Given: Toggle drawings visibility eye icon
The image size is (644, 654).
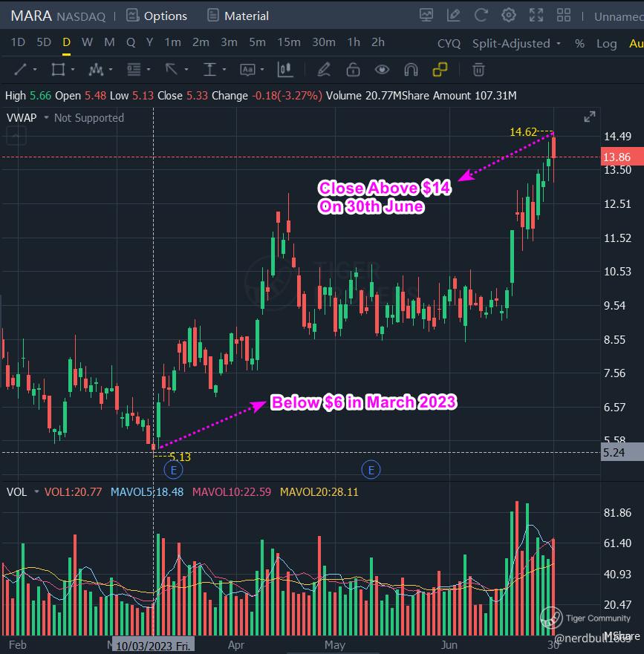Looking at the screenshot, I should tap(382, 69).
